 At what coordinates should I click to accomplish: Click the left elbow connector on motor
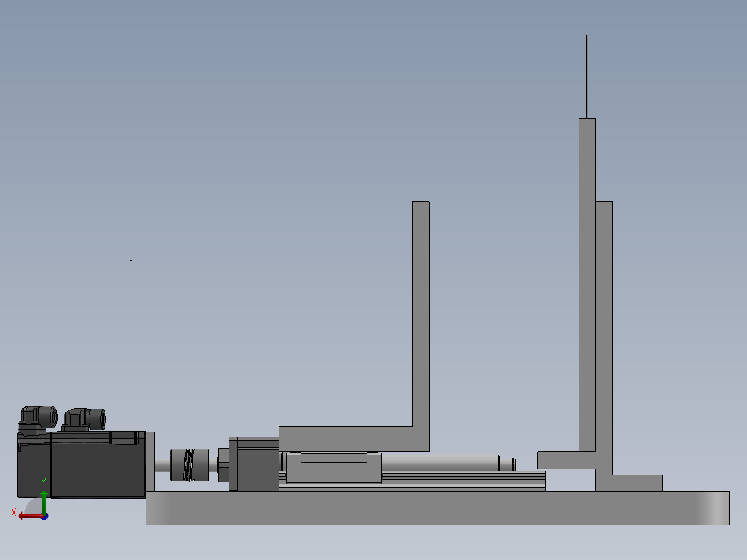[38, 419]
